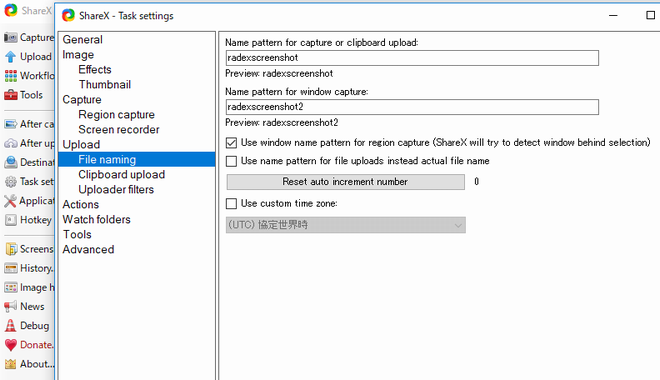Image resolution: width=660 pixels, height=380 pixels.
Task: Click the Debug traffic cone icon
Action: coord(11,325)
